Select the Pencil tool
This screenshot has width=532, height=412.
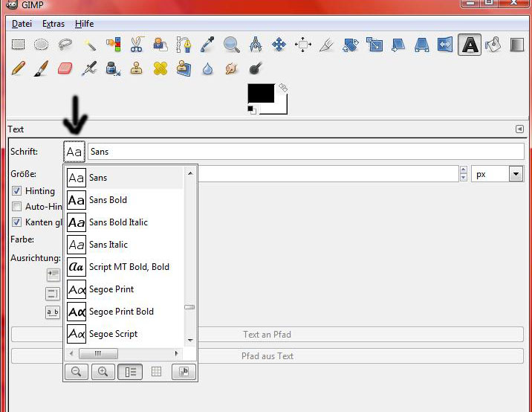click(17, 69)
